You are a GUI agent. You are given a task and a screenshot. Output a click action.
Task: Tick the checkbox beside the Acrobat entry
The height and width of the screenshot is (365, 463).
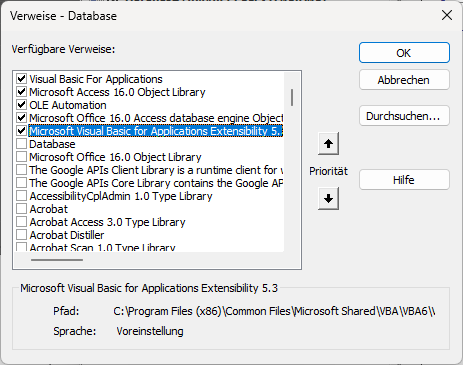click(x=22, y=209)
